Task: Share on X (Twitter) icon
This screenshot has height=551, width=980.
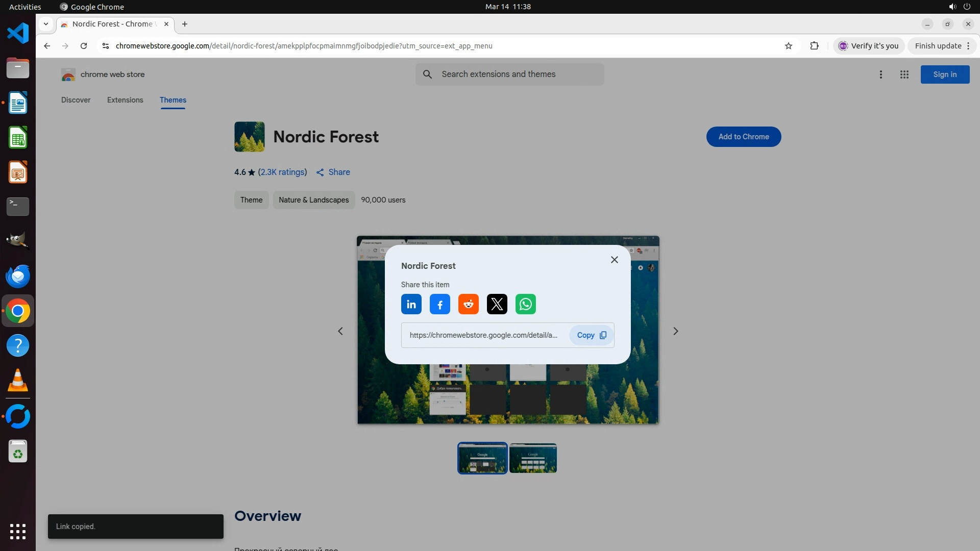Action: click(x=497, y=305)
